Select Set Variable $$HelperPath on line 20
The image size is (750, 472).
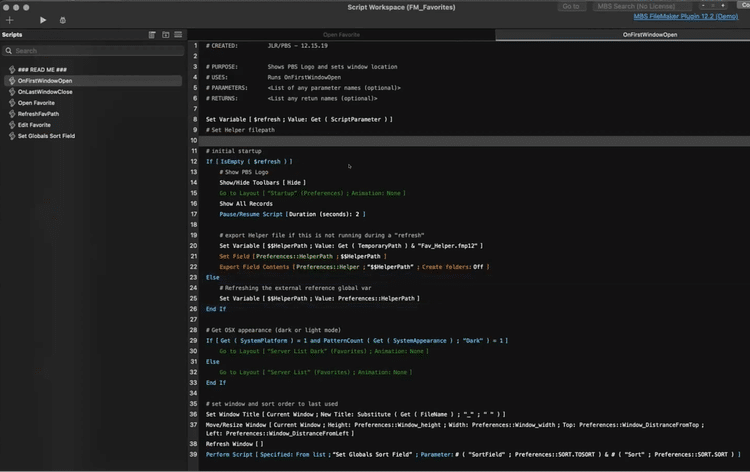(x=351, y=246)
